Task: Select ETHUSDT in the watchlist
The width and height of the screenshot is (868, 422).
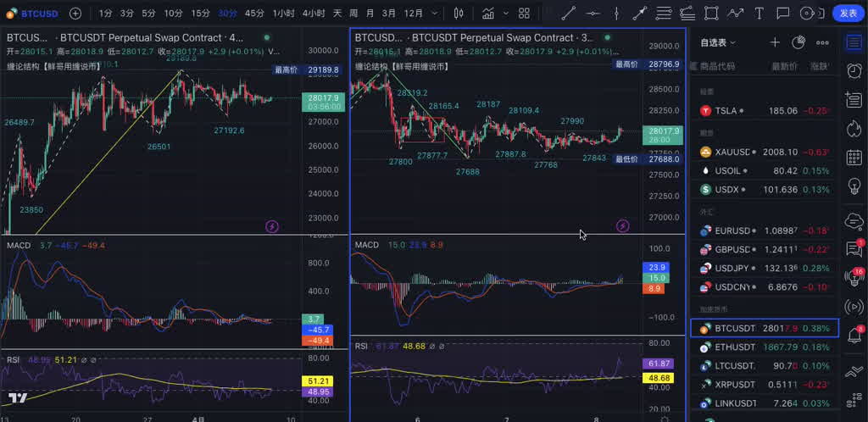Action: [x=734, y=347]
